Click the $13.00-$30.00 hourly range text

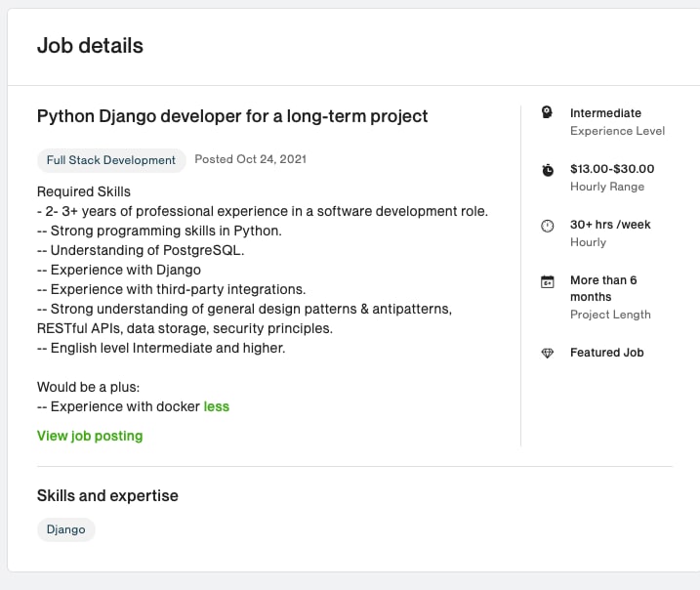(612, 169)
